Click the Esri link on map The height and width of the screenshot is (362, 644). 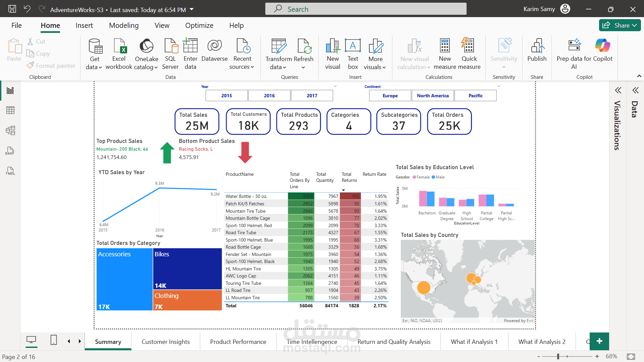(530, 321)
